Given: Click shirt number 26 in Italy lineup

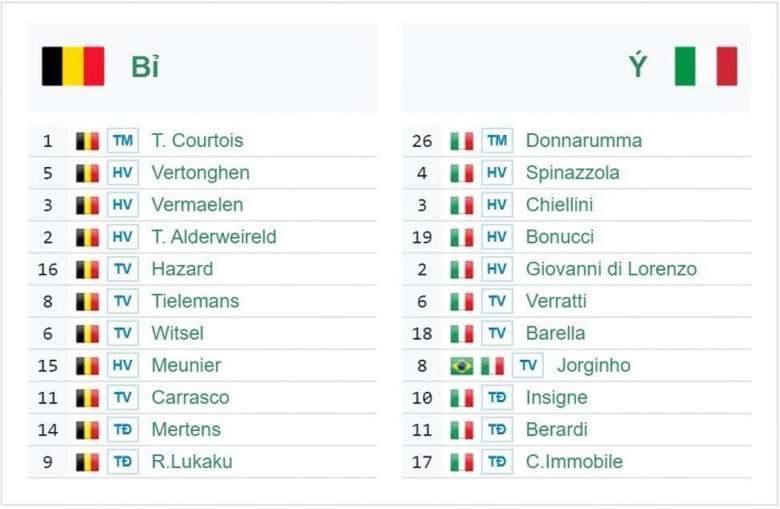Looking at the screenshot, I should (x=422, y=141).
